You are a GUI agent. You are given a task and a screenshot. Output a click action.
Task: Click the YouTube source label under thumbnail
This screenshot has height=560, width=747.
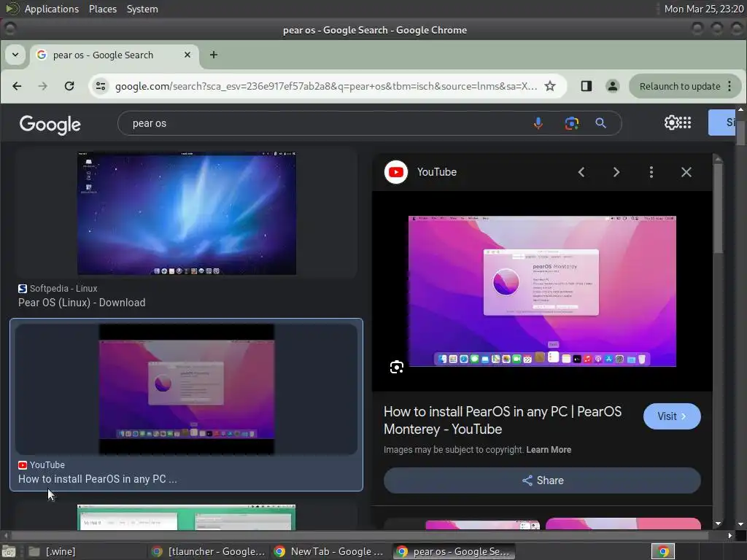click(x=47, y=465)
